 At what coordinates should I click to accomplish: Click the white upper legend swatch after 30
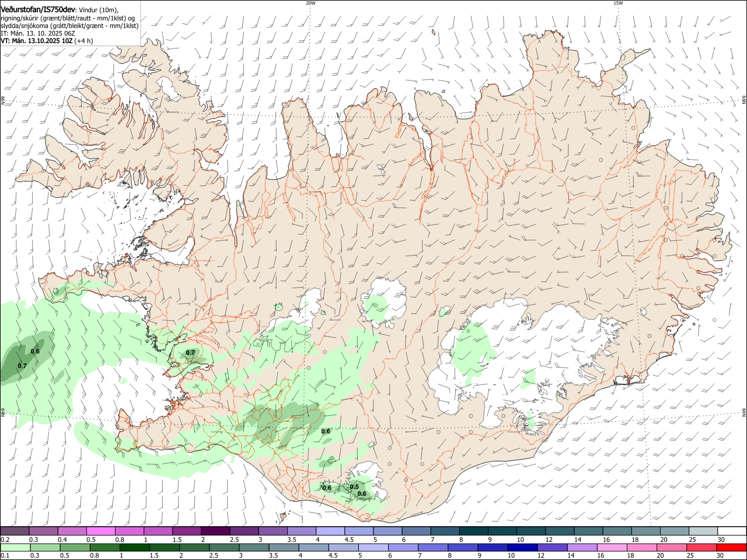(x=731, y=531)
